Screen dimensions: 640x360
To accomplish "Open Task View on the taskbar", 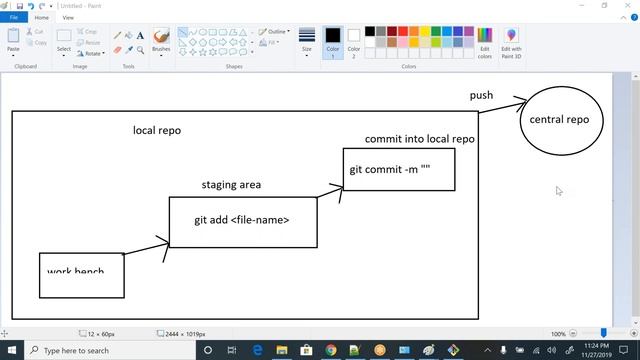I will click(232, 350).
